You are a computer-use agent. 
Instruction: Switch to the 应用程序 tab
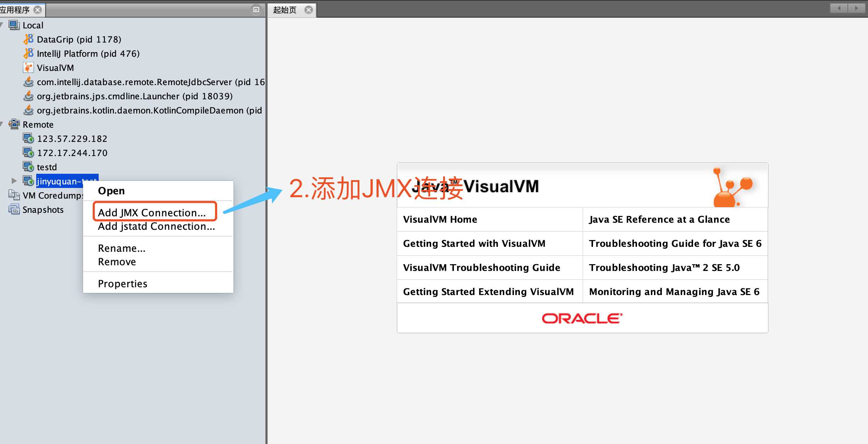pos(15,10)
